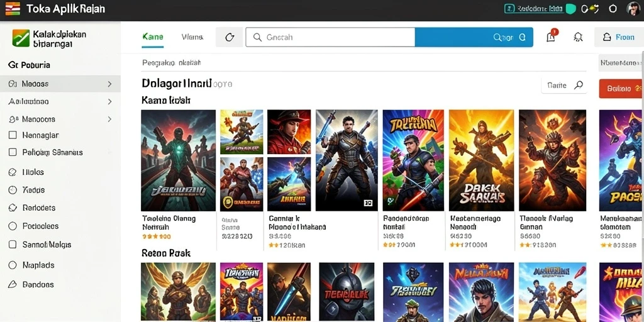Open the user avatar in the top bar
The width and height of the screenshot is (644, 322).
click(635, 9)
